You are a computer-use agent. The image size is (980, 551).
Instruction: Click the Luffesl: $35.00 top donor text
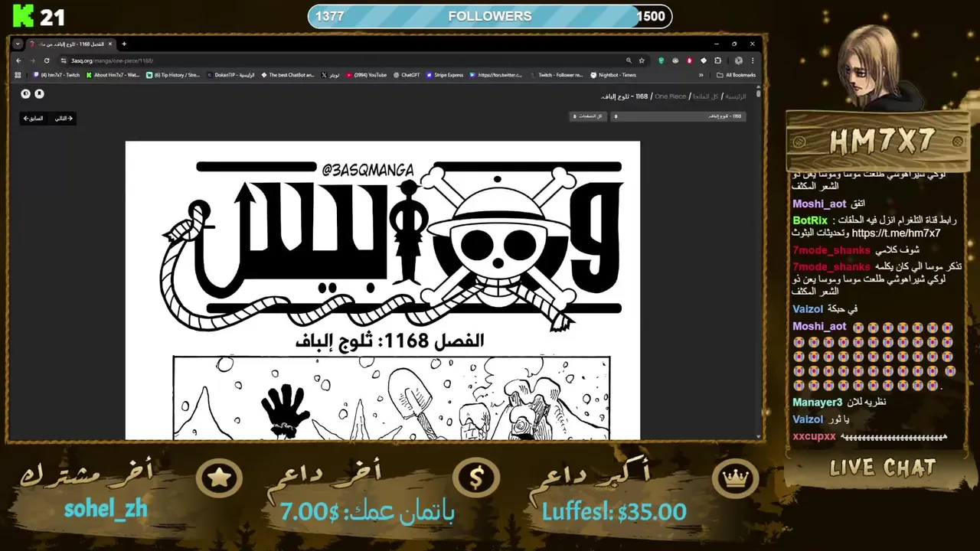point(614,512)
